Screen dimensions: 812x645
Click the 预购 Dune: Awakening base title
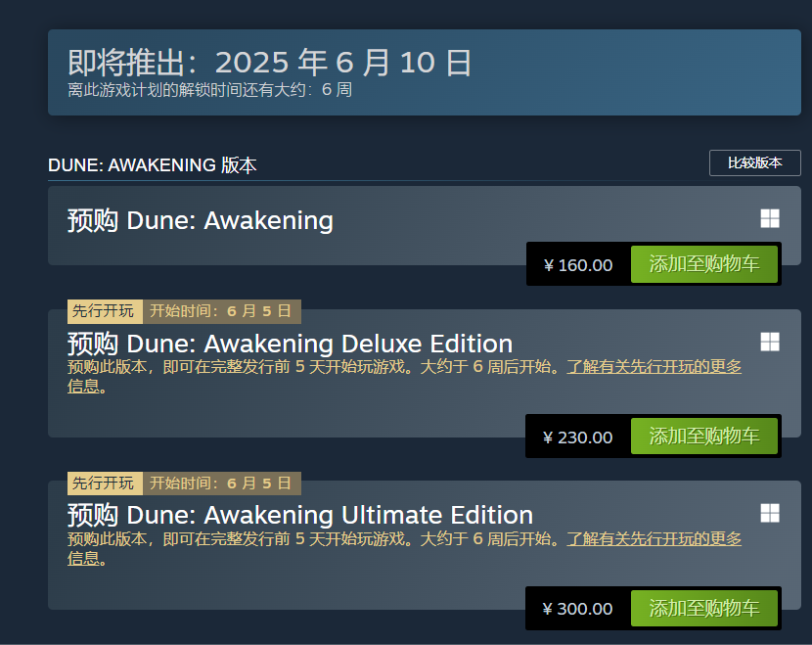tap(201, 220)
